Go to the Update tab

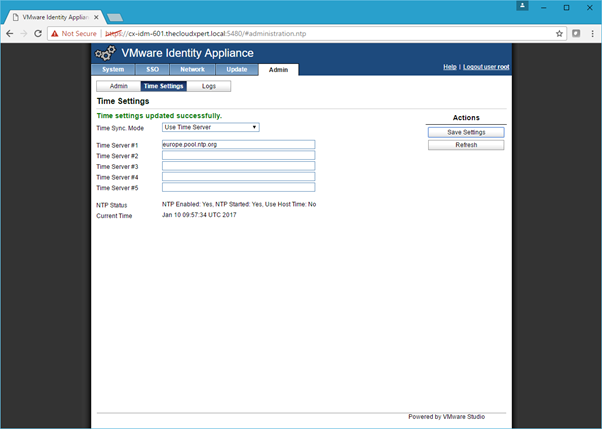point(237,69)
